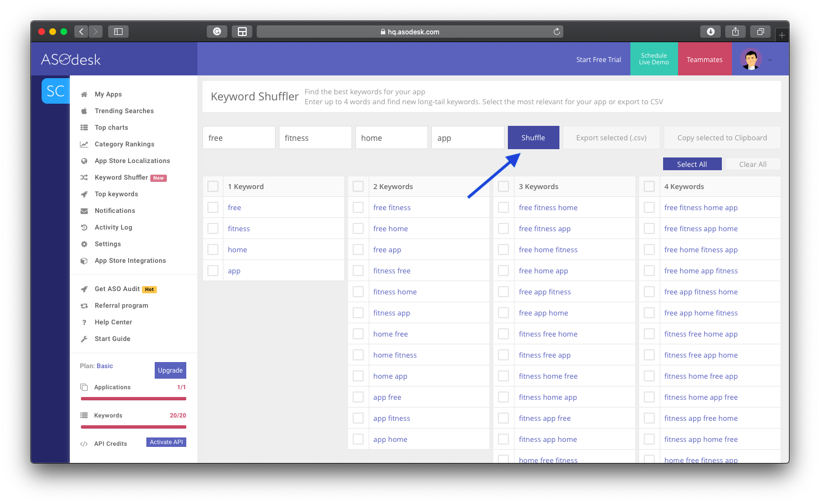Check the 4 Keywords header checkbox

[649, 186]
